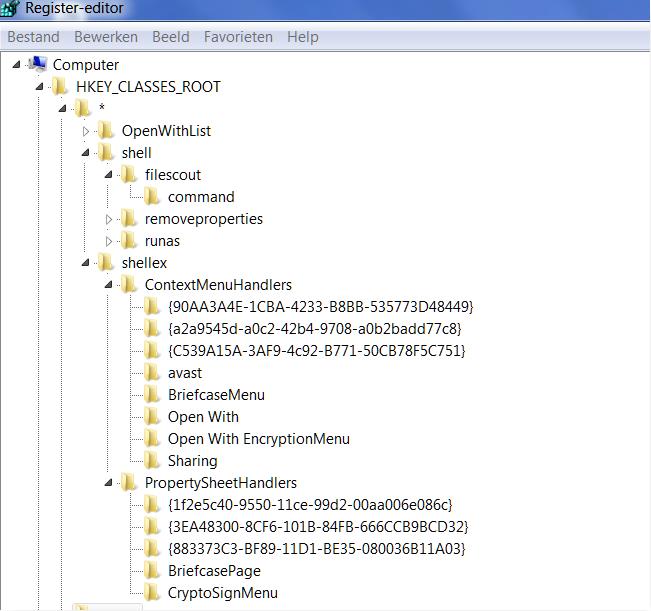Viewport: 651px width, 611px height.
Task: Open the Help menu
Action: tap(303, 37)
